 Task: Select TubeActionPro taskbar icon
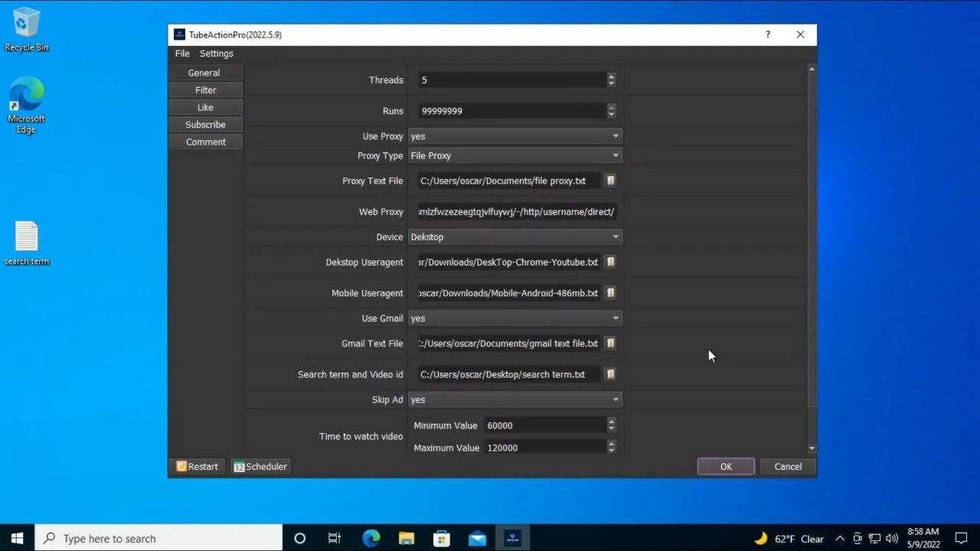512,538
